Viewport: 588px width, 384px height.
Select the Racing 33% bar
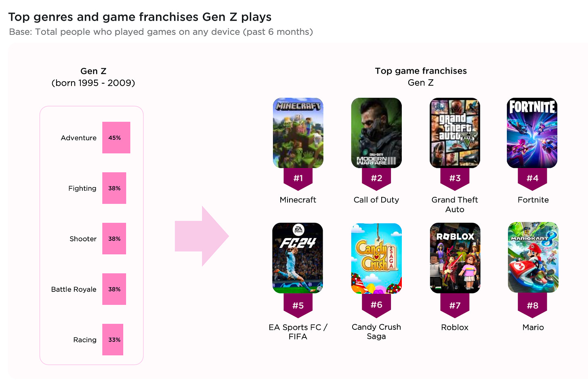pyautogui.click(x=113, y=340)
